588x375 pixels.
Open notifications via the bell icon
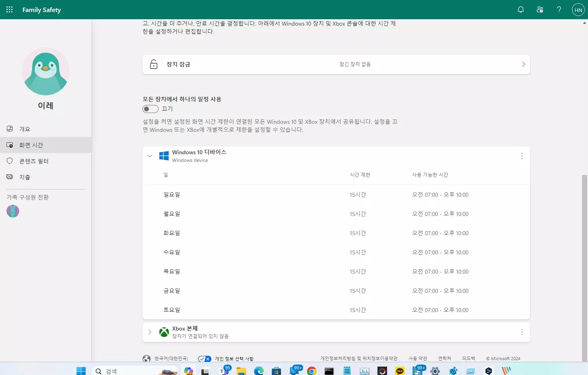520,9
